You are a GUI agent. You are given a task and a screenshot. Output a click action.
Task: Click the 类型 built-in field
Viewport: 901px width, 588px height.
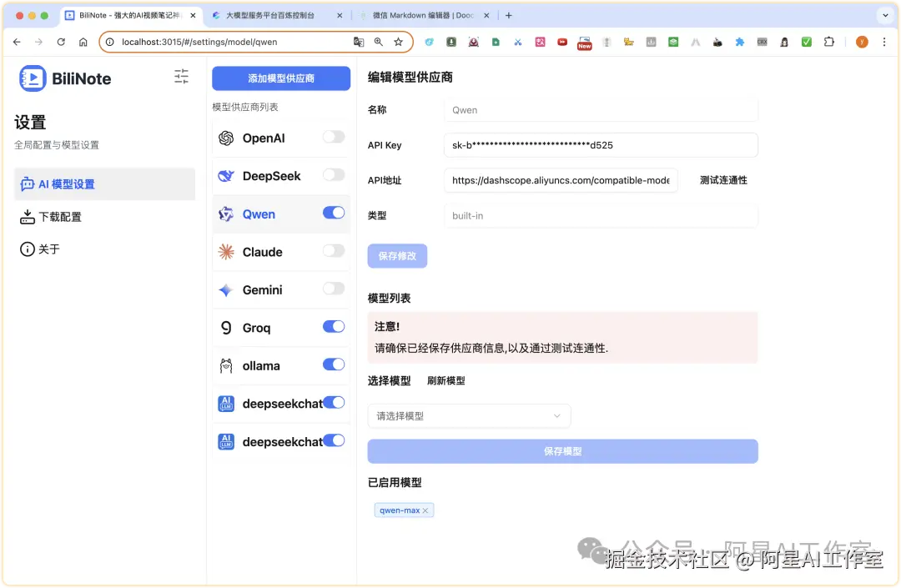(x=601, y=216)
